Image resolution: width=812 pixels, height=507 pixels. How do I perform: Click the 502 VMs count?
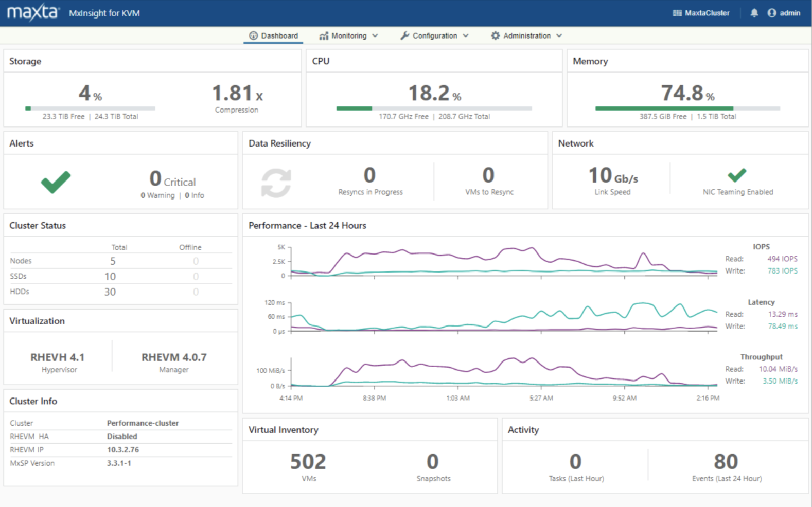point(308,462)
